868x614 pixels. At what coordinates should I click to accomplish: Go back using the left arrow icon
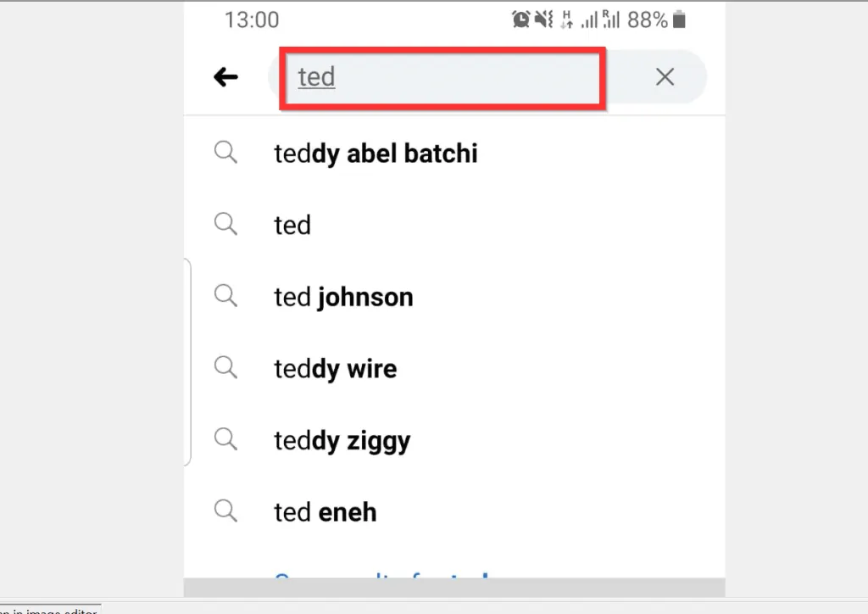tap(225, 76)
